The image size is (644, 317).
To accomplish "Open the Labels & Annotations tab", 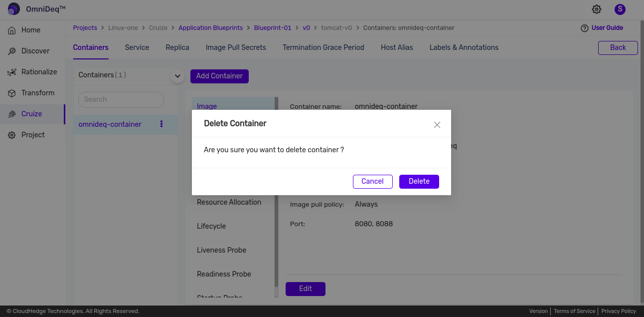I will pos(464,47).
